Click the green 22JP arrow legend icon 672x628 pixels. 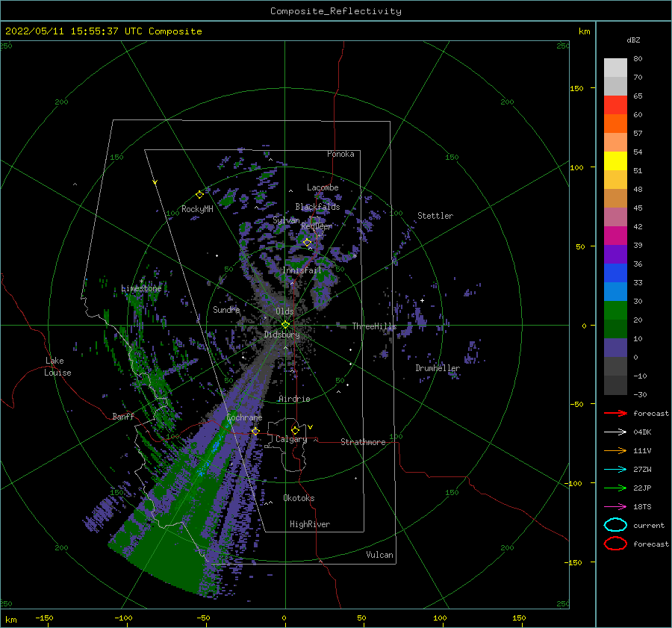(x=615, y=488)
